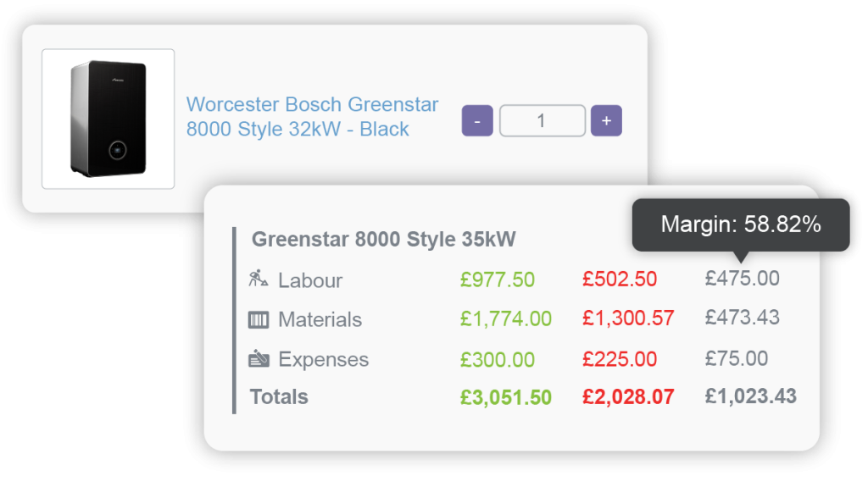Screen dimensions: 868x482
Task: Click the red total cost £2,028.07
Action: click(x=628, y=397)
